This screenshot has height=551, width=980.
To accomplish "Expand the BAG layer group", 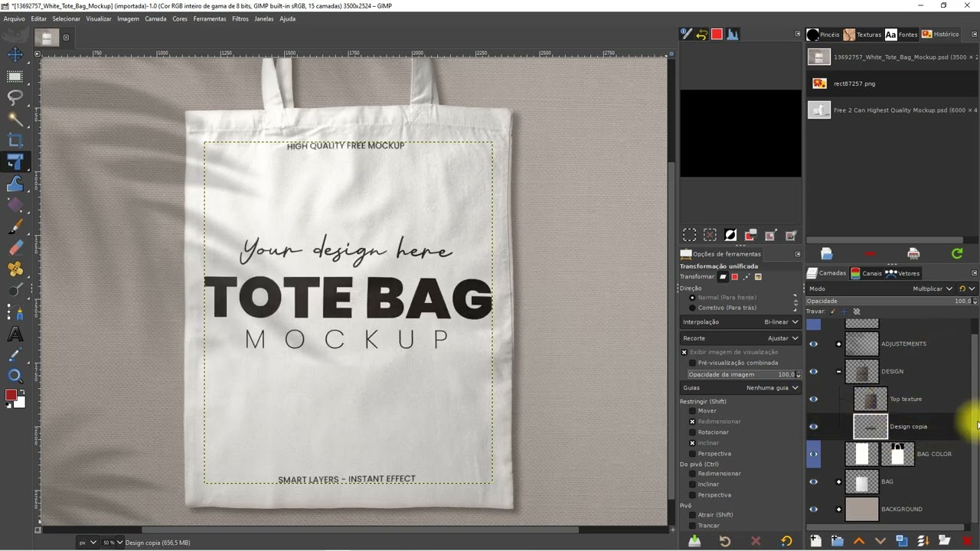I will [x=838, y=482].
